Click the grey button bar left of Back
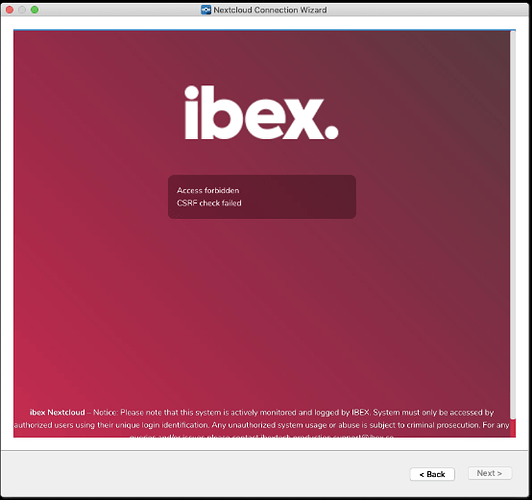532x500 pixels. tap(204, 474)
